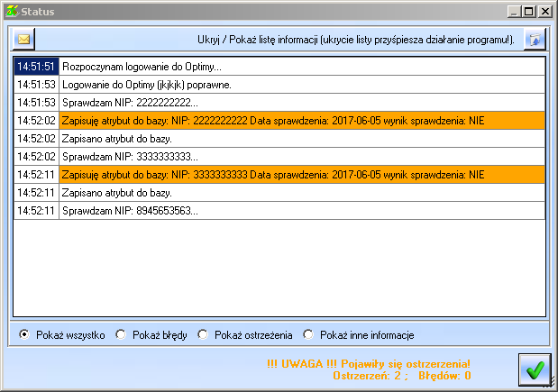
Task: Click the UWAGA Pojawiły się ostrzerzenia warning text
Action: click(x=369, y=364)
